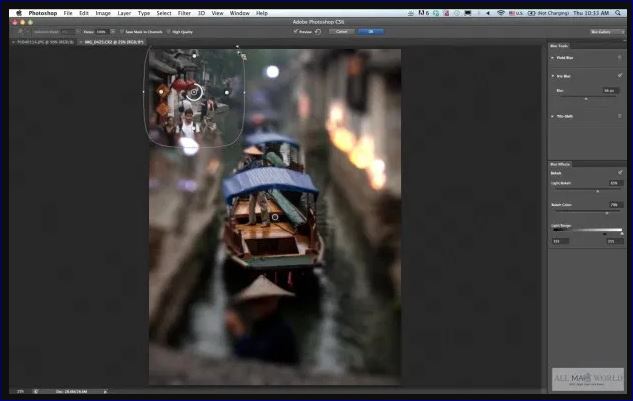Click the Wi-Fi status icon

pyautogui.click(x=501, y=13)
